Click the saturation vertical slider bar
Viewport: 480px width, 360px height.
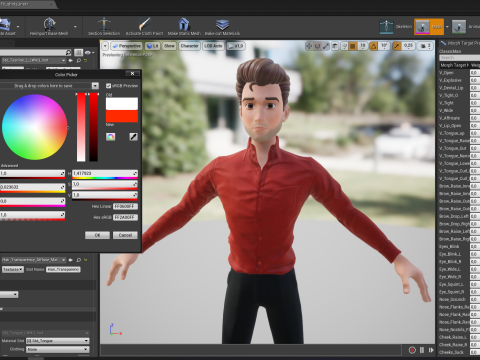[81, 128]
